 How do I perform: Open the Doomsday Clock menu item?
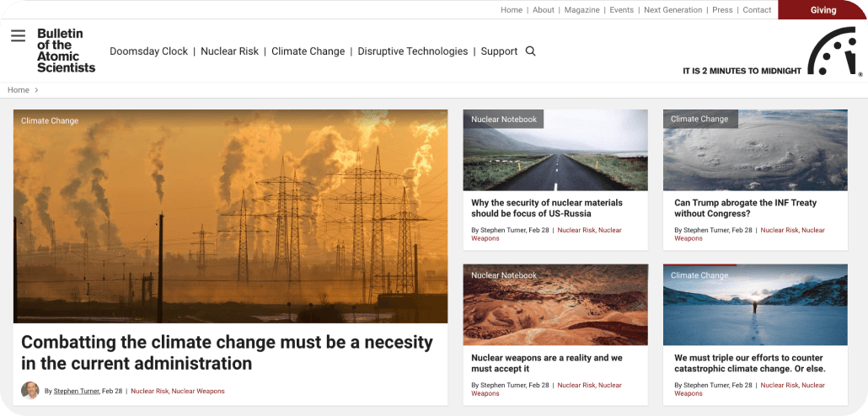pos(148,51)
